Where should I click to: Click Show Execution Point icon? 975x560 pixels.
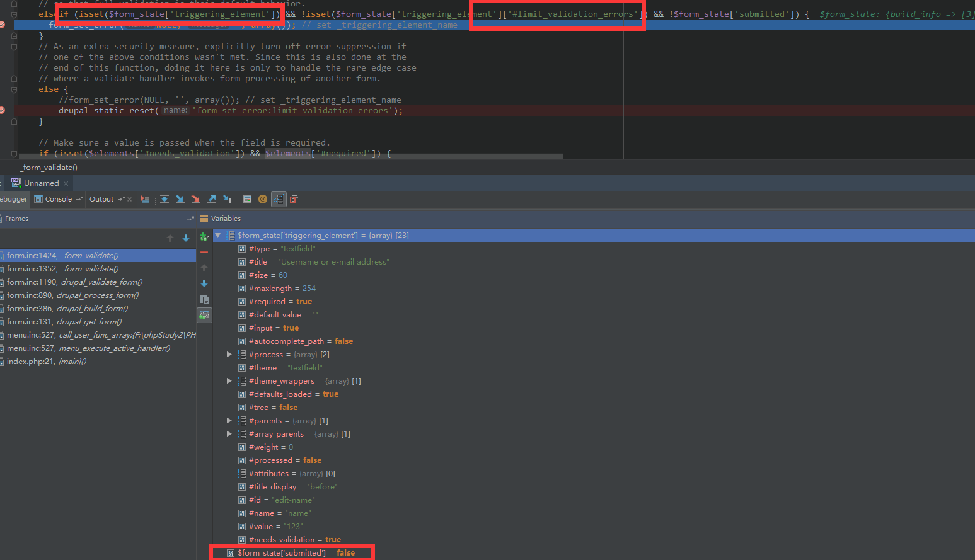145,199
